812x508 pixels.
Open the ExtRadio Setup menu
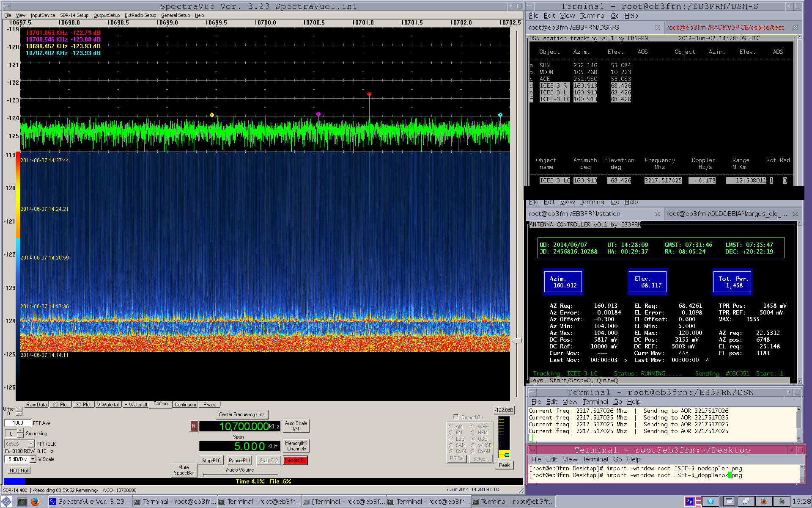(x=140, y=15)
